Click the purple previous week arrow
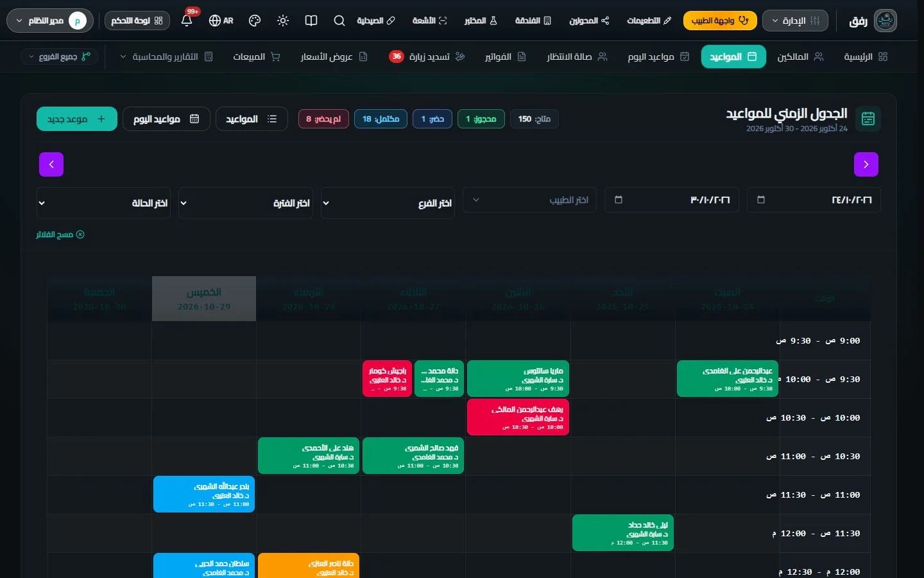The image size is (924, 578). tap(866, 164)
